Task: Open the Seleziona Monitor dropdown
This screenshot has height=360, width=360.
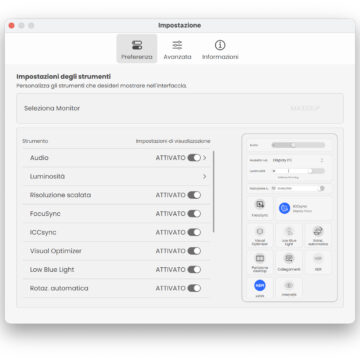Action: pyautogui.click(x=305, y=108)
